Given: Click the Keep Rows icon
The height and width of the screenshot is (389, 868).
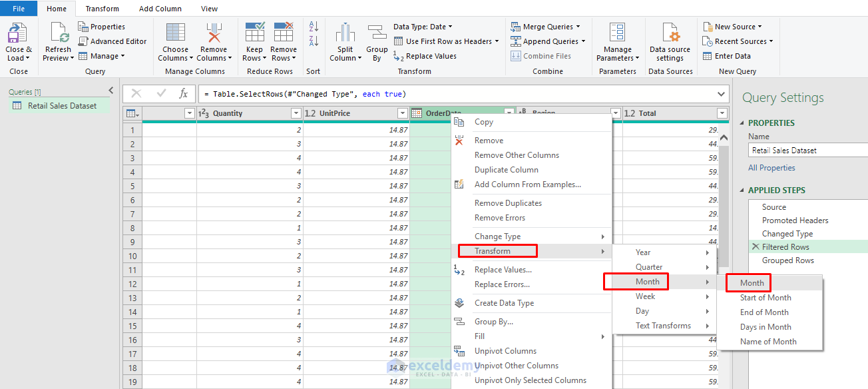Looking at the screenshot, I should point(255,33).
